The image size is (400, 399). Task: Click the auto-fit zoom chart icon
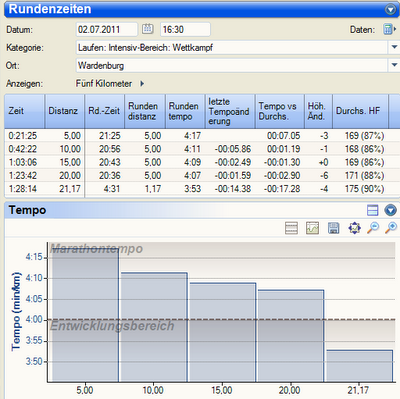pos(354,228)
